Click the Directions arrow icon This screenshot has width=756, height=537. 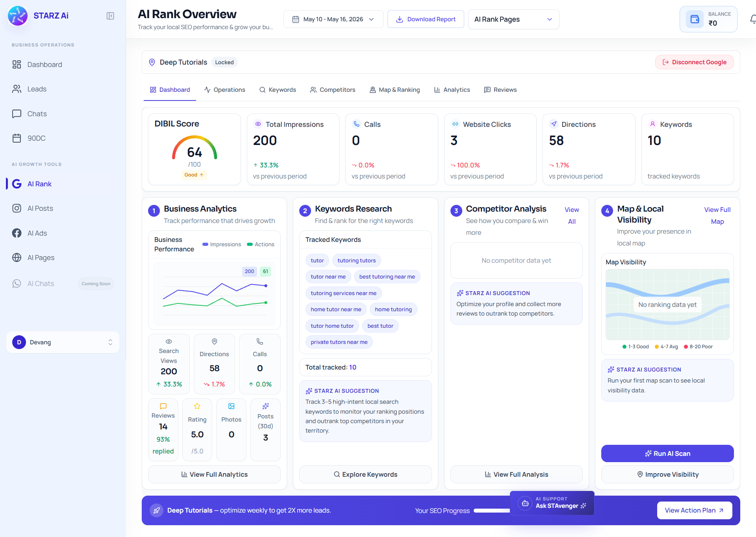click(554, 124)
